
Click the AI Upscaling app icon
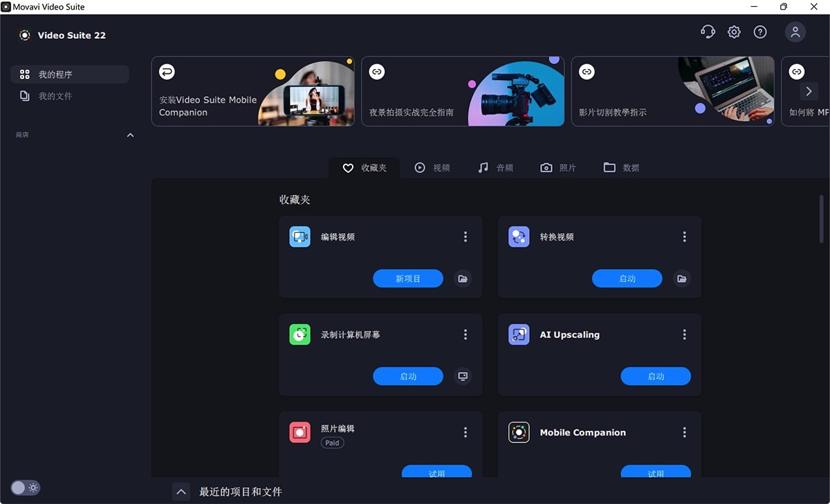(519, 335)
